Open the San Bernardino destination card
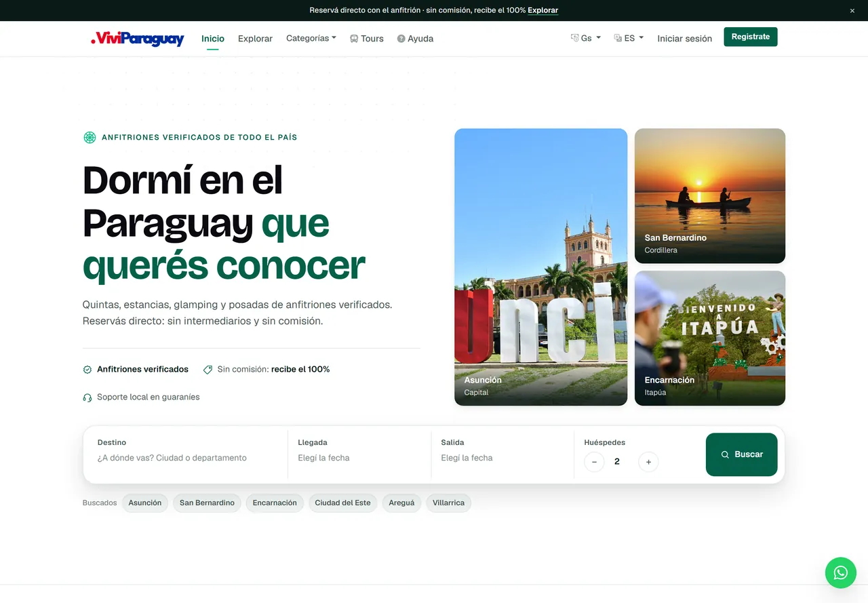Screen dimensions: 868x603 click(x=710, y=196)
